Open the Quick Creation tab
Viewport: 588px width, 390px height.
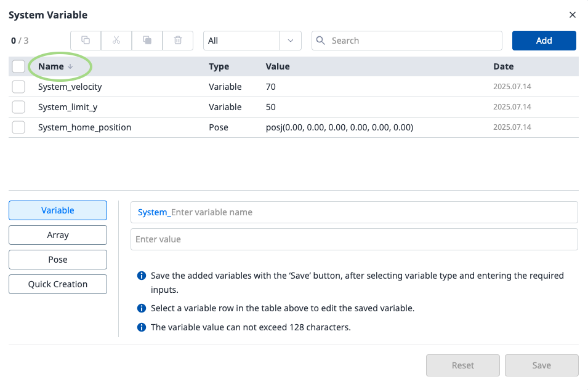tap(58, 284)
